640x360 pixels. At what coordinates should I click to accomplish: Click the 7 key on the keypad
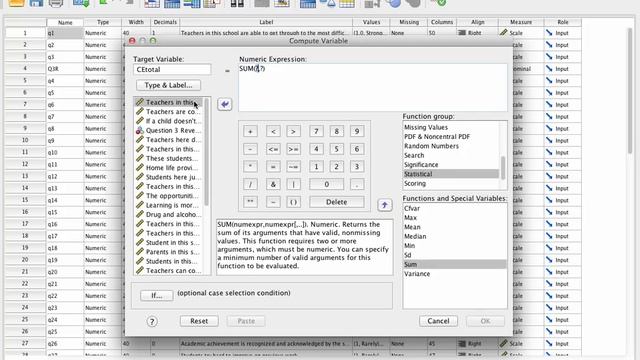point(316,131)
